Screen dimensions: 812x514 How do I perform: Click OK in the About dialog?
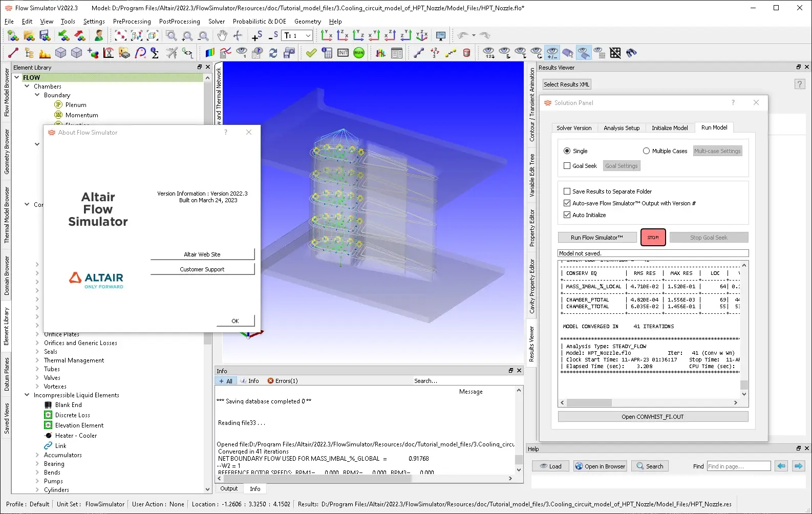pos(235,321)
